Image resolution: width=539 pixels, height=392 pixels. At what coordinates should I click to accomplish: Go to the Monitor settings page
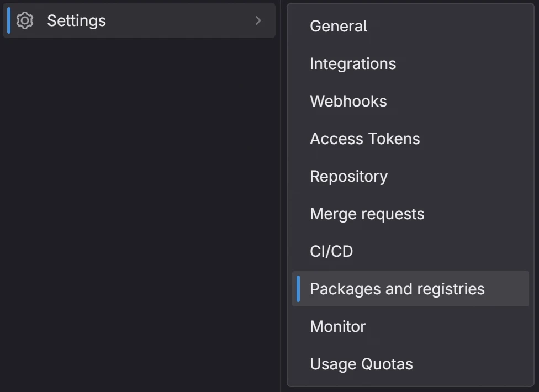coord(337,326)
